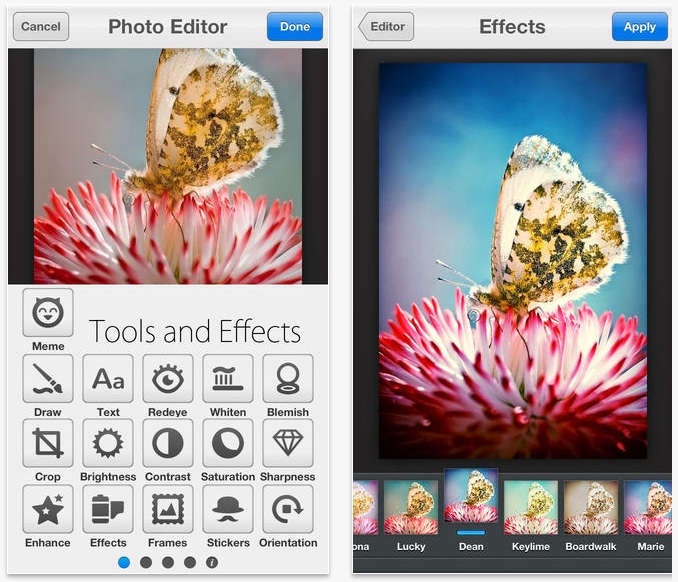Open the Text tool

point(108,378)
